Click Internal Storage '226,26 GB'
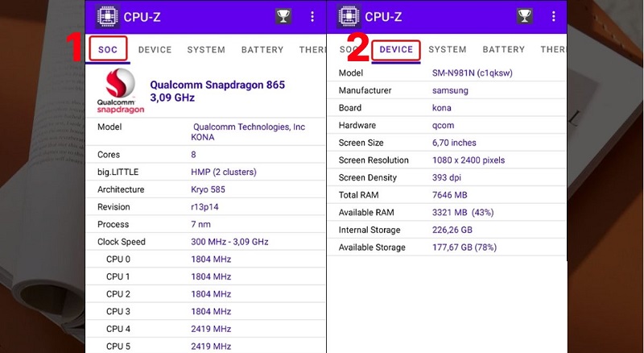 (x=452, y=230)
